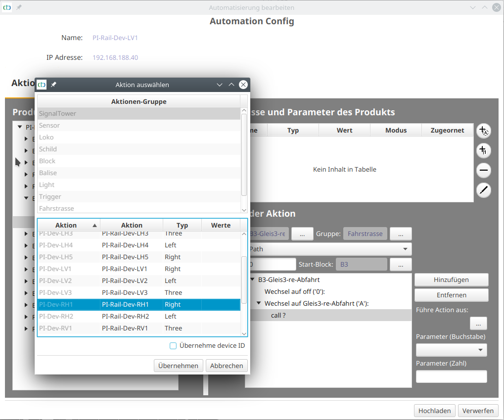Click the pencil edit icon

point(483,190)
